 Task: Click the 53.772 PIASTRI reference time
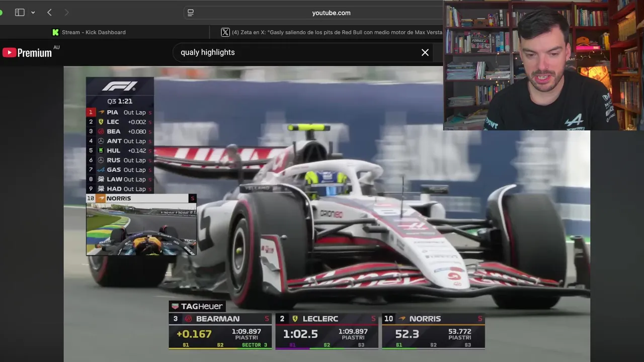point(460,334)
